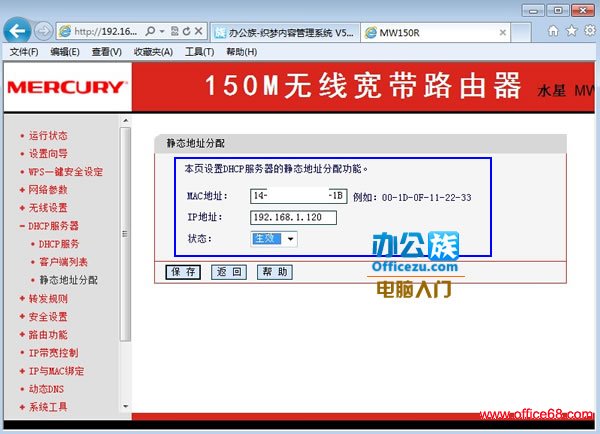
Task: Select 静态地址分配 submenu item
Action: 68,280
